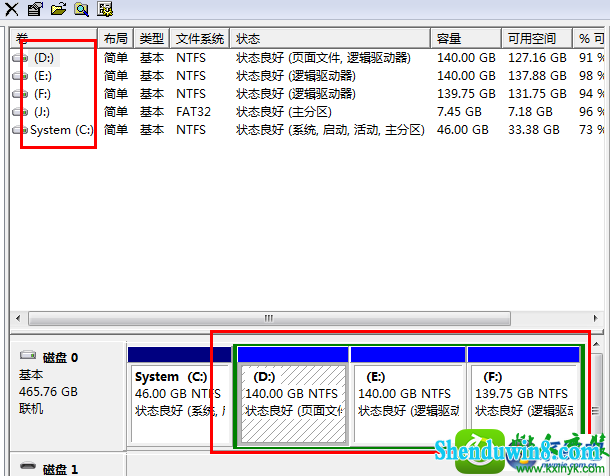
Task: Click the 33.38 GB free space cell
Action: click(534, 130)
